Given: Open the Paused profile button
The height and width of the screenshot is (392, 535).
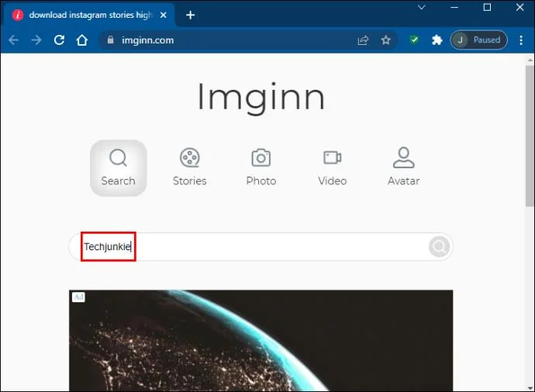Looking at the screenshot, I should click(x=478, y=40).
